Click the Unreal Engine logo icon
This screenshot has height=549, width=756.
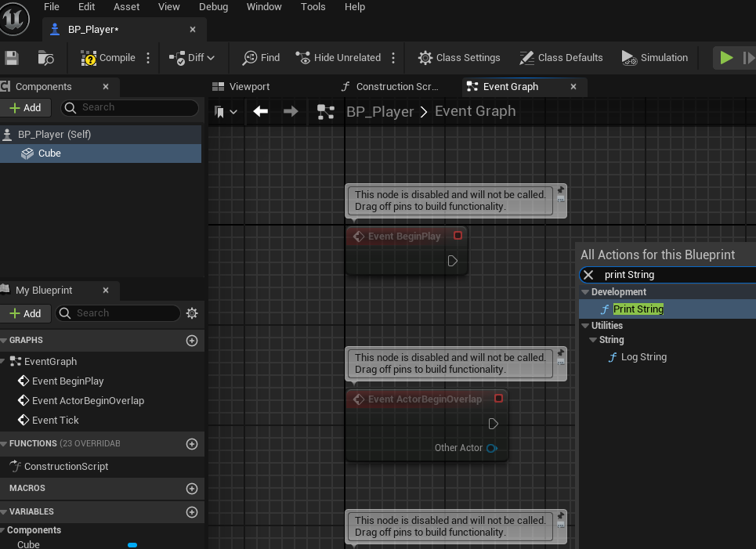point(14,18)
